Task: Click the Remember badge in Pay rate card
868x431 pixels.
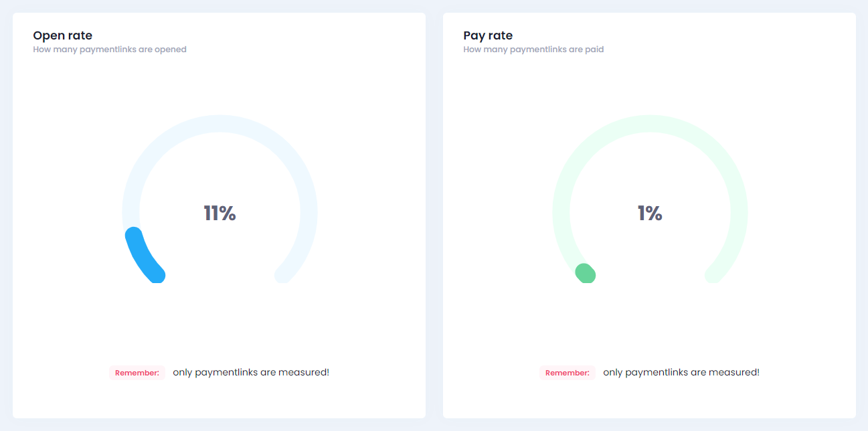Action: point(568,373)
